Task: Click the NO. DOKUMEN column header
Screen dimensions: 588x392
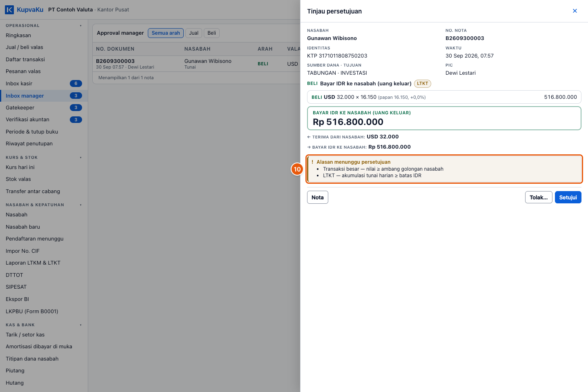Action: coord(115,49)
